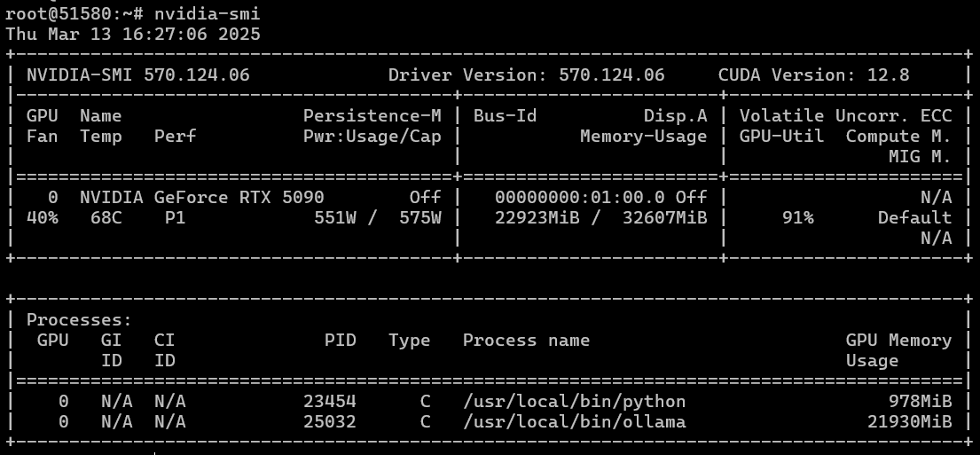The width and height of the screenshot is (980, 455).
Task: Click the 22923MiB / 32607MiB memory usage
Action: [600, 218]
